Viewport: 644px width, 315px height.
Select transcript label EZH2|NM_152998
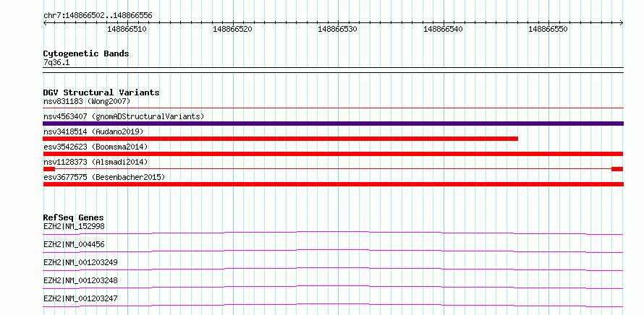pos(74,226)
